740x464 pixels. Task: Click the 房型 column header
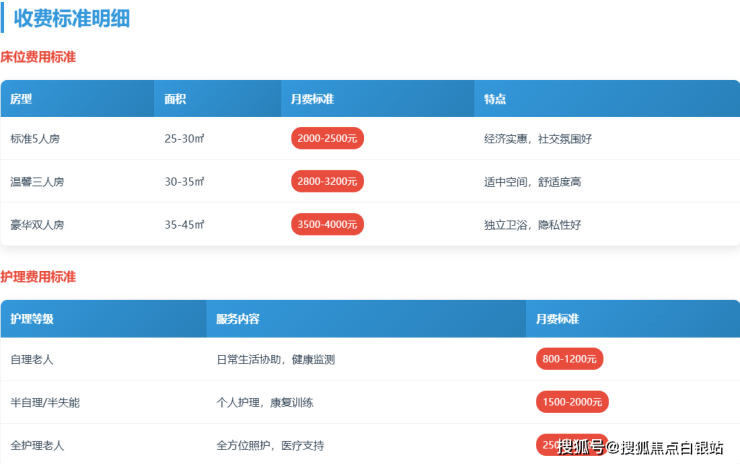click(x=22, y=99)
